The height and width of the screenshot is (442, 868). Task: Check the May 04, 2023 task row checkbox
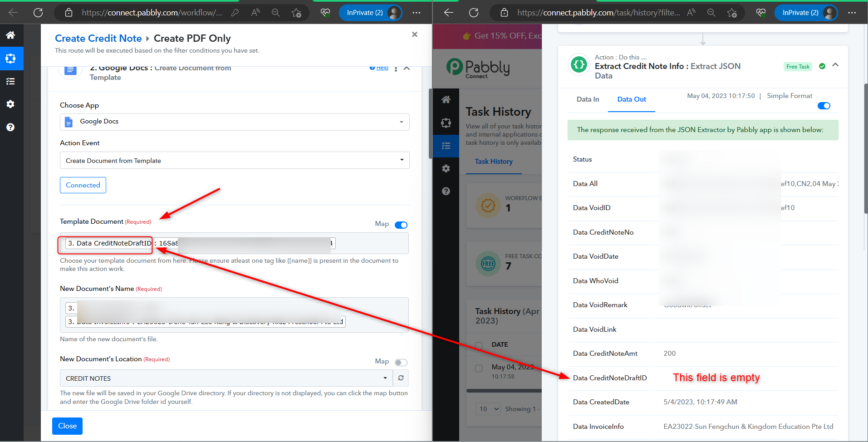tap(479, 368)
